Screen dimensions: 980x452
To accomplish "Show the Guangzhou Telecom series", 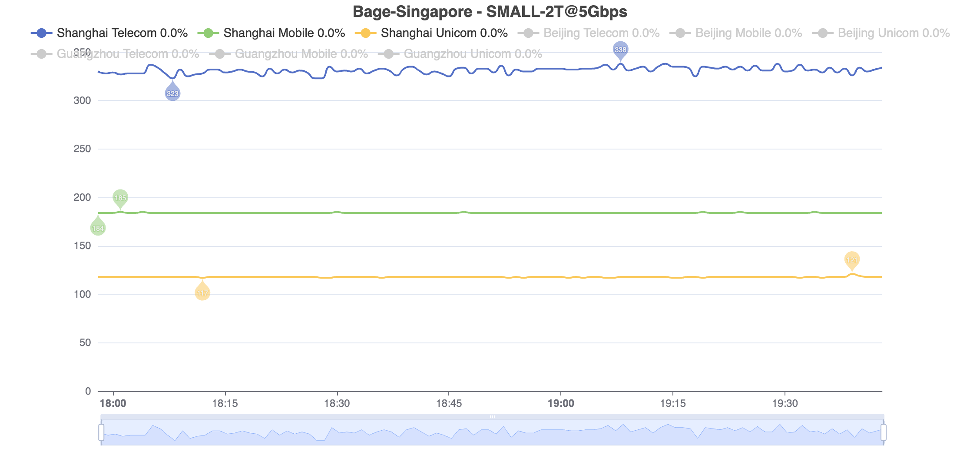I will 115,54.
